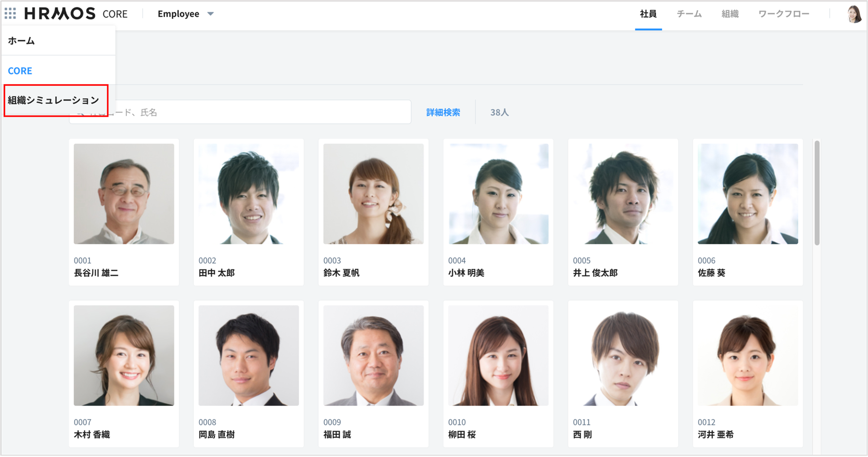
Task: Expand the Employee dropdown arrow
Action: click(211, 14)
